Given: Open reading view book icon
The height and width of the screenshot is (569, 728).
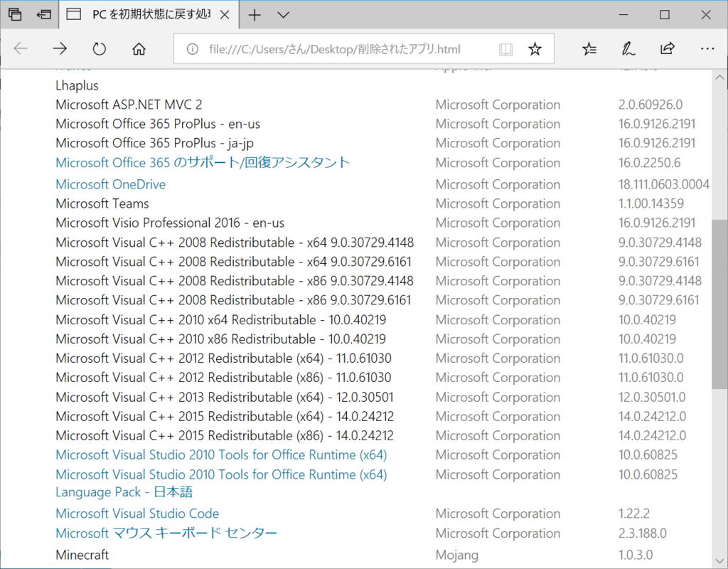Looking at the screenshot, I should [505, 49].
